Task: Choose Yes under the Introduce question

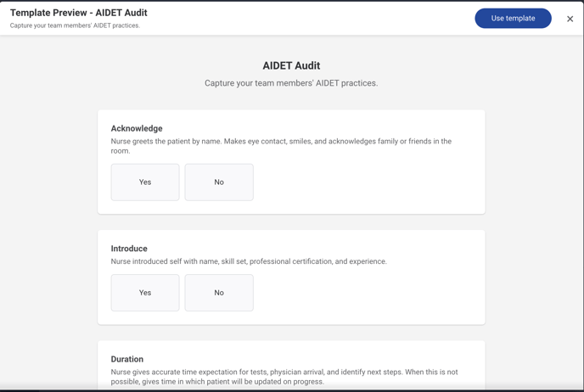Action: click(x=145, y=293)
